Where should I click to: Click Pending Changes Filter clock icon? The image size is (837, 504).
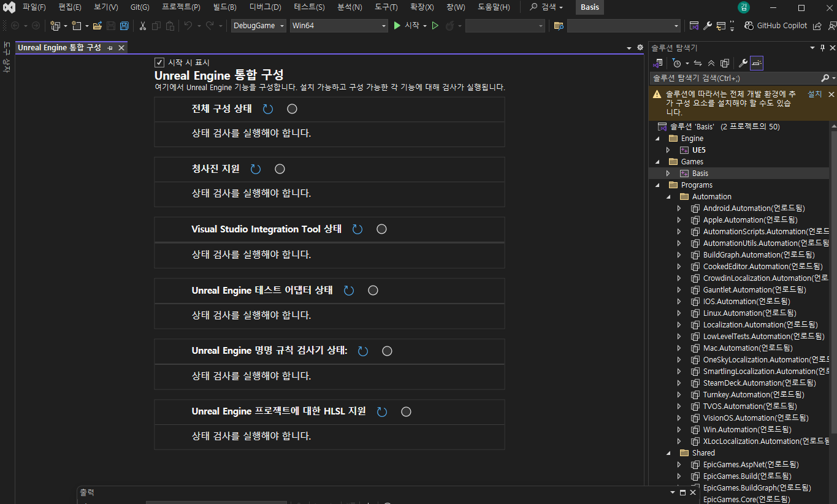[x=676, y=63]
